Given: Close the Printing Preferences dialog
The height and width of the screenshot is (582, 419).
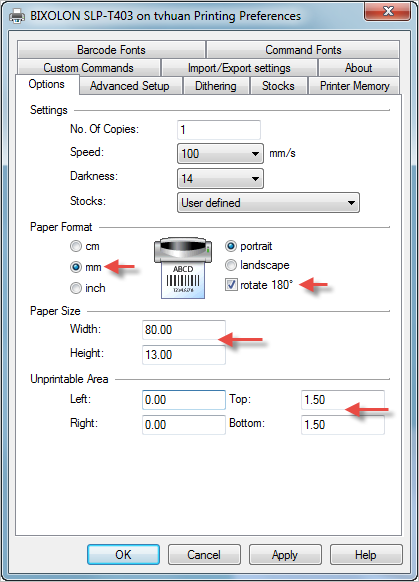Looking at the screenshot, I should point(387,11).
